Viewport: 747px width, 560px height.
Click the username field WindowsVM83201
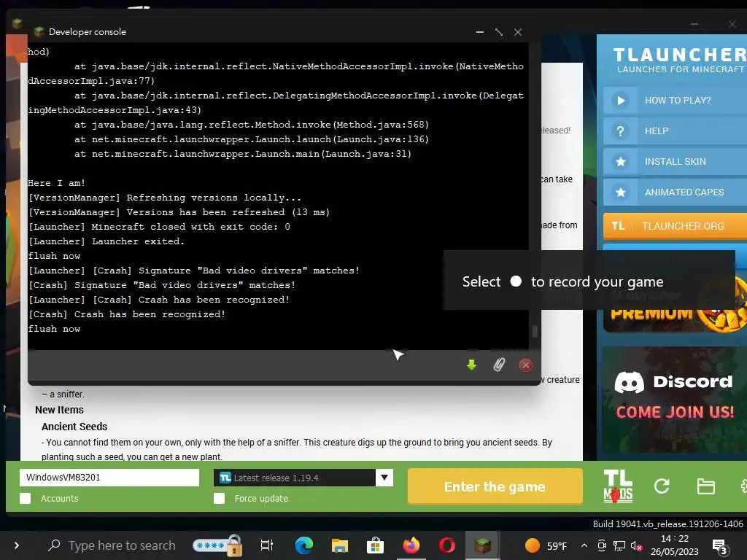[109, 477]
